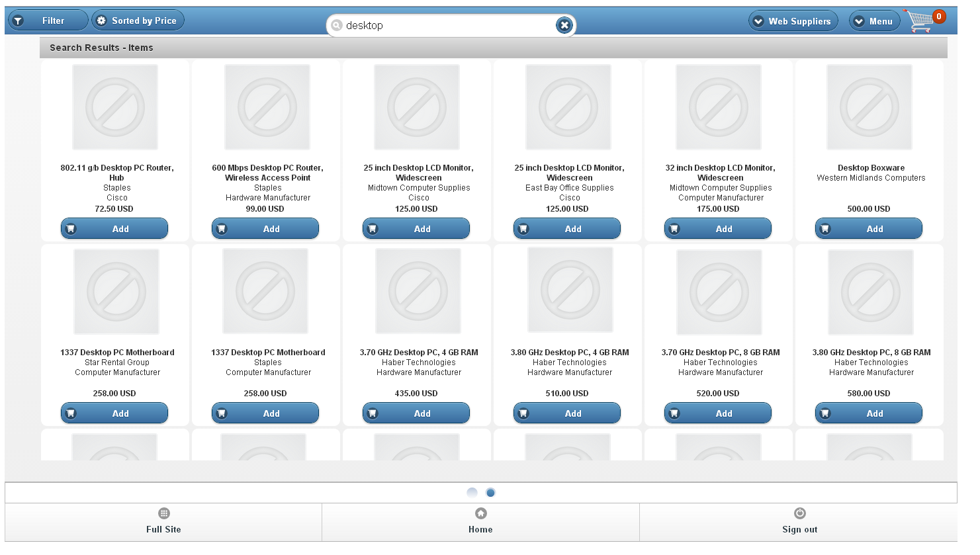This screenshot has width=980, height=555.
Task: Add 32 inch Desktop LCD Monitor to cart
Action: click(718, 229)
